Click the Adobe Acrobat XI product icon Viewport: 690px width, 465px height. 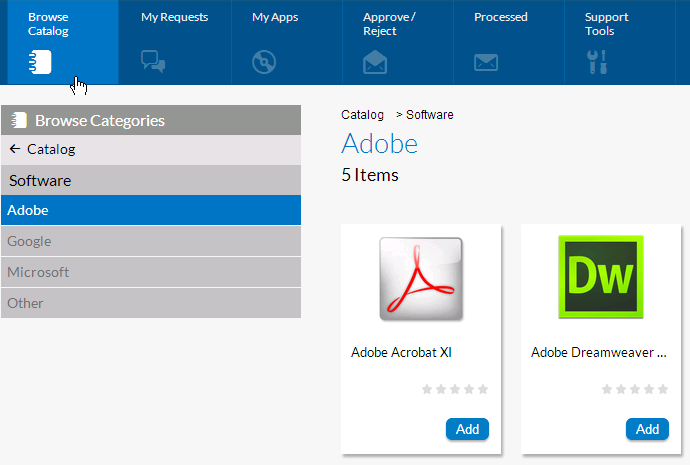421,278
